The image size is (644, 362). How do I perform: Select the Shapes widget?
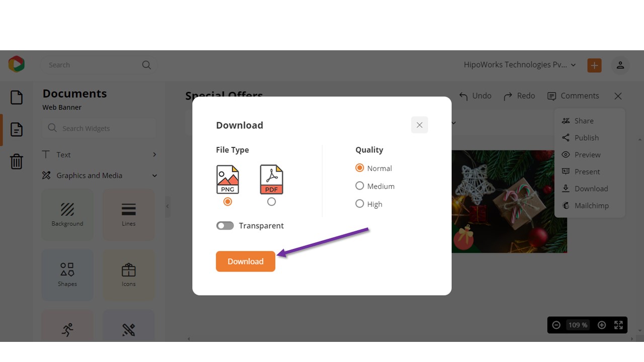pos(67,275)
